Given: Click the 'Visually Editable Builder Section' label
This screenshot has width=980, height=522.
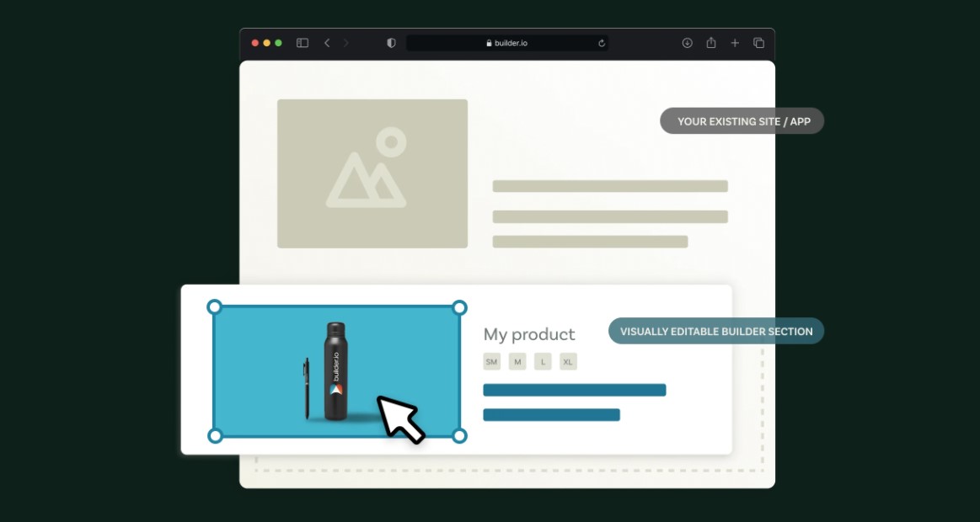Looking at the screenshot, I should pos(716,331).
